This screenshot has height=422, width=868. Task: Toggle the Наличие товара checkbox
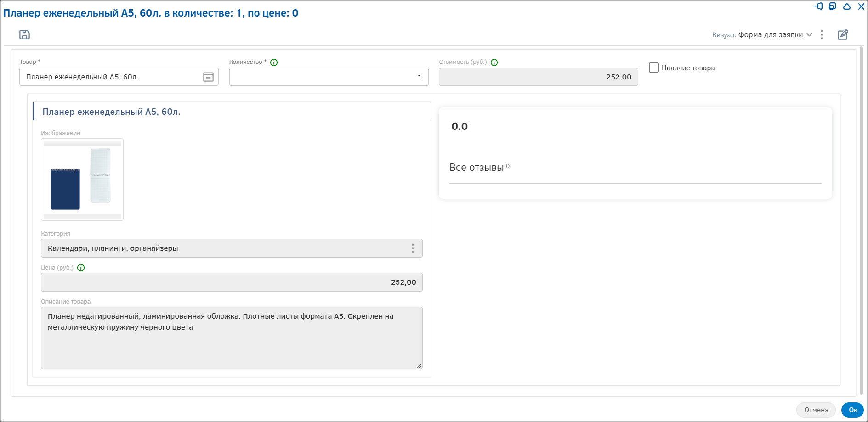[654, 68]
